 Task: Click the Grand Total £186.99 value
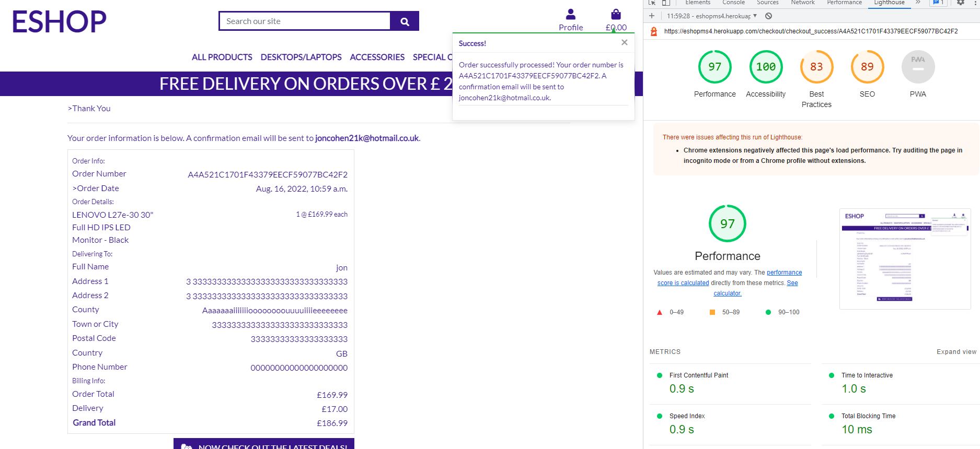click(x=332, y=423)
